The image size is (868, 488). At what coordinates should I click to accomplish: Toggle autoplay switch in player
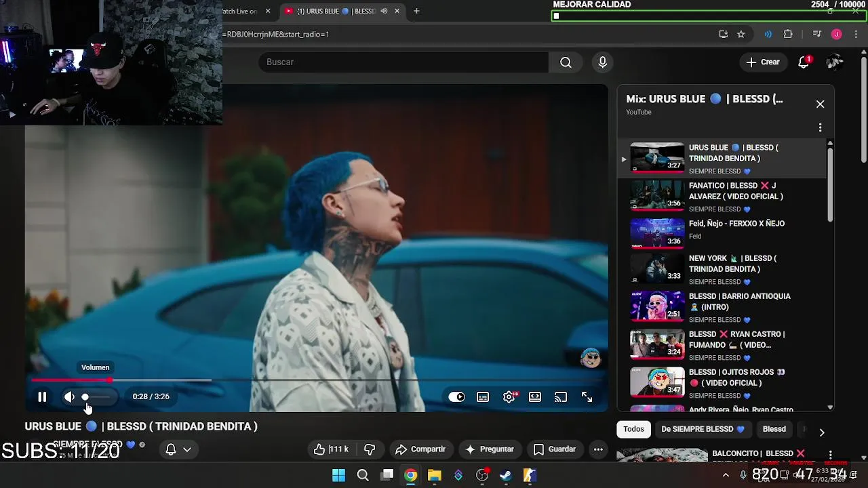point(456,397)
